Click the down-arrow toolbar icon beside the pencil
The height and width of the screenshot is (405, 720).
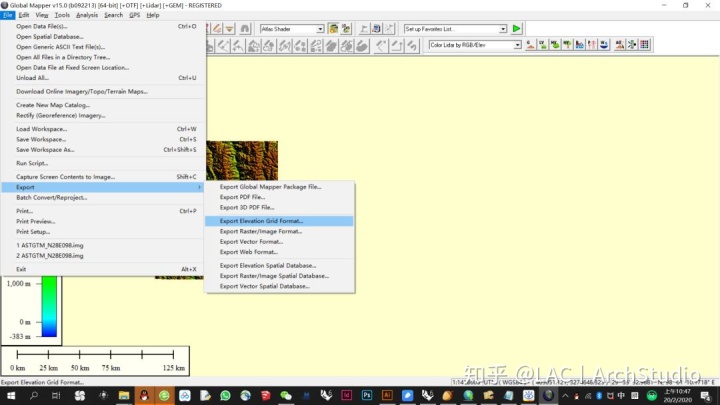(x=229, y=29)
